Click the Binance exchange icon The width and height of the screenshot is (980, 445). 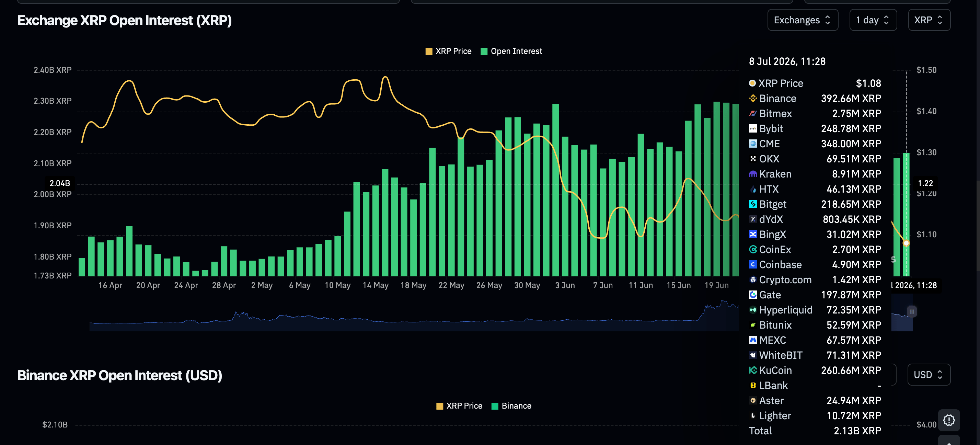click(x=752, y=98)
